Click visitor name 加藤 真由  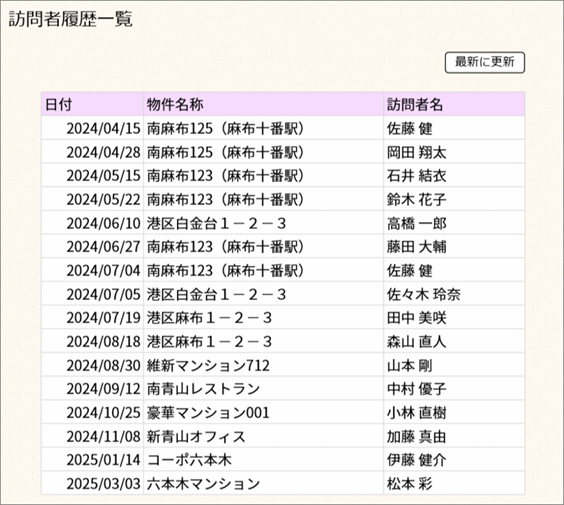[x=417, y=437]
